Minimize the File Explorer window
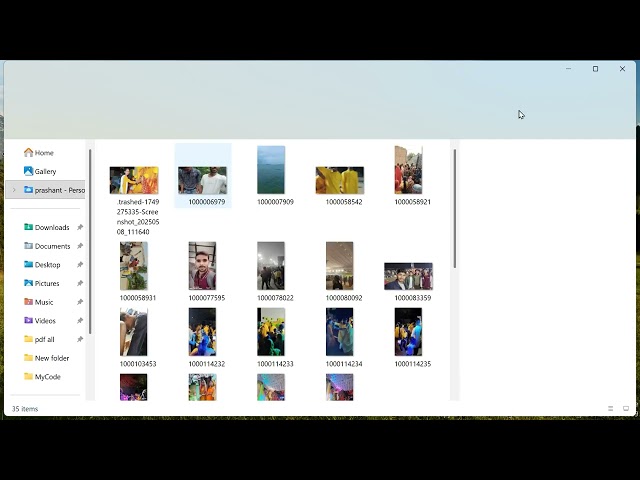 click(x=569, y=69)
